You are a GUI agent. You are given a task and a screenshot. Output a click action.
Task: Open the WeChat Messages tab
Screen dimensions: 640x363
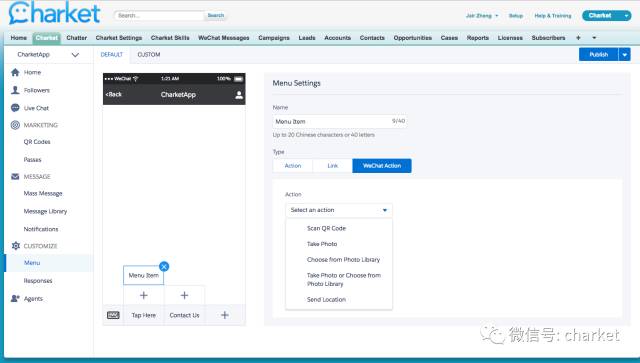click(x=224, y=38)
